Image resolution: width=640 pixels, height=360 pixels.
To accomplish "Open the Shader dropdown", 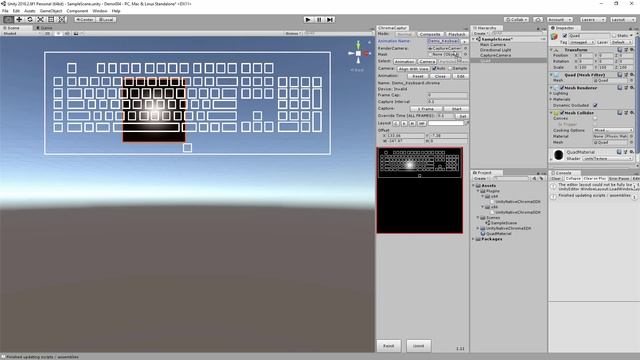I will point(607,158).
